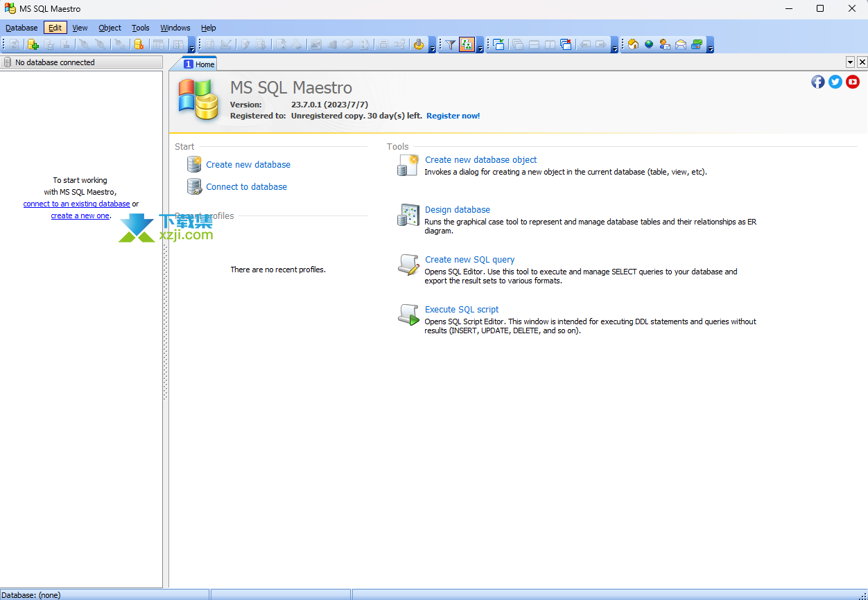868x600 pixels.
Task: Click the Connect to database link
Action: click(x=246, y=186)
